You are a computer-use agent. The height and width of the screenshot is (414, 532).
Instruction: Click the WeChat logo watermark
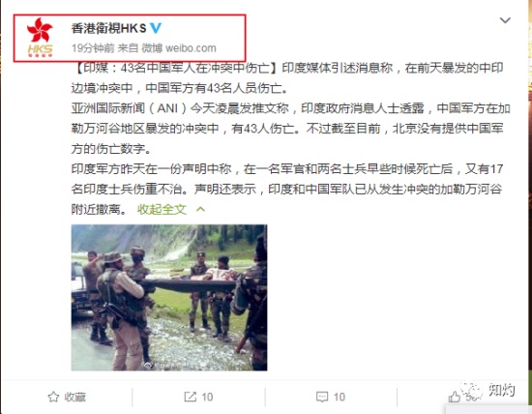[471, 390]
